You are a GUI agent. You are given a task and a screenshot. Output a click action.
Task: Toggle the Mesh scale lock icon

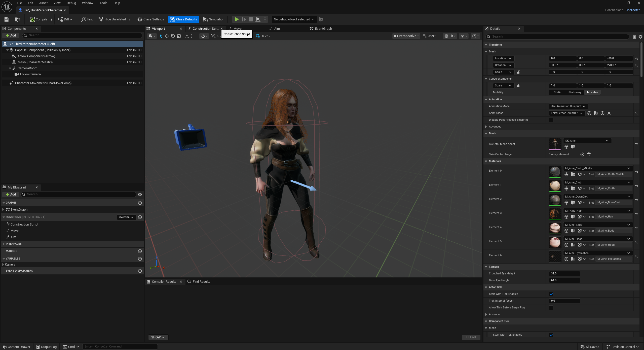(518, 72)
